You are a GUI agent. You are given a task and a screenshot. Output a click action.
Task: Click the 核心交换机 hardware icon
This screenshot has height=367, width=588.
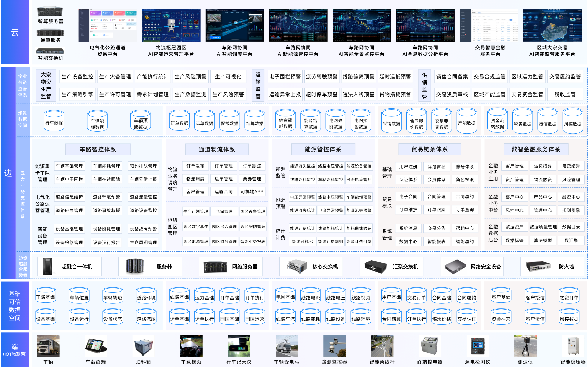[297, 266]
